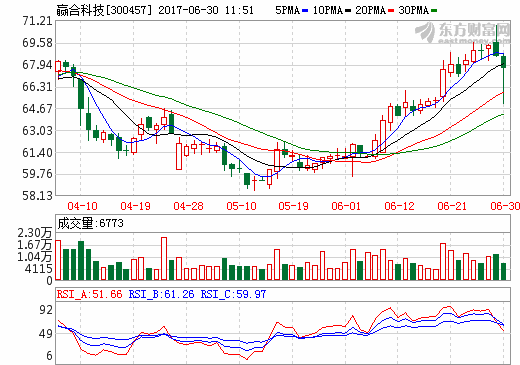Click the blue swatch beside 5PMA
This screenshot has height=365, width=520.
click(305, 11)
